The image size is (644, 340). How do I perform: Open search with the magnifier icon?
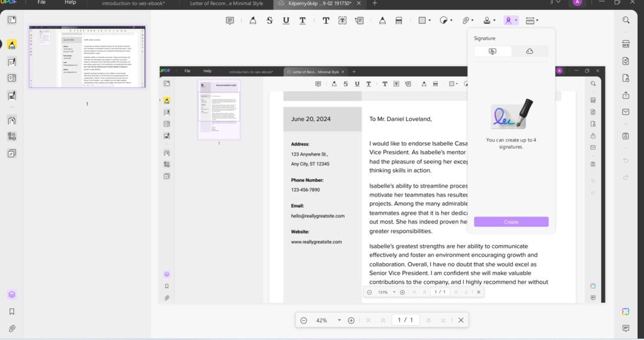626,20
